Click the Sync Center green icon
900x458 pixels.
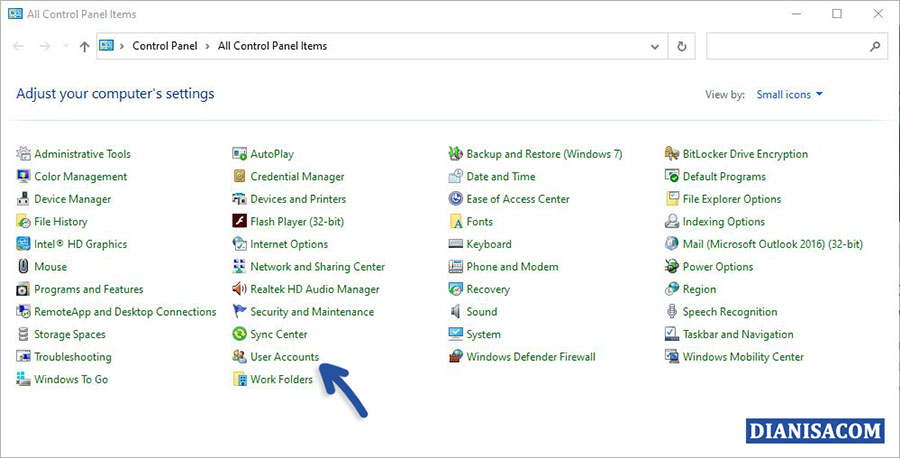coord(239,334)
